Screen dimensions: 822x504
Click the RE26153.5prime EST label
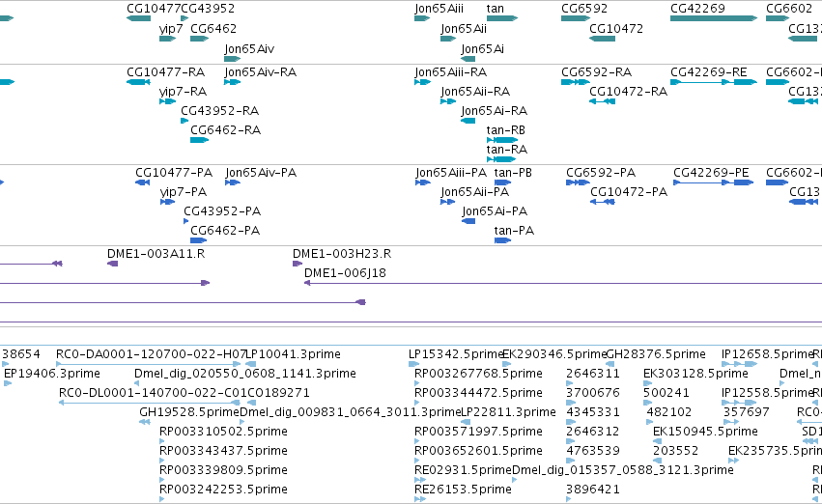point(463,490)
